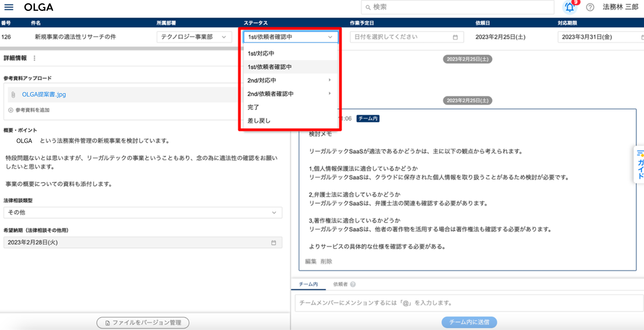644x330 pixels.
Task: Collapse the ステータス dropdown field
Action: coord(291,37)
